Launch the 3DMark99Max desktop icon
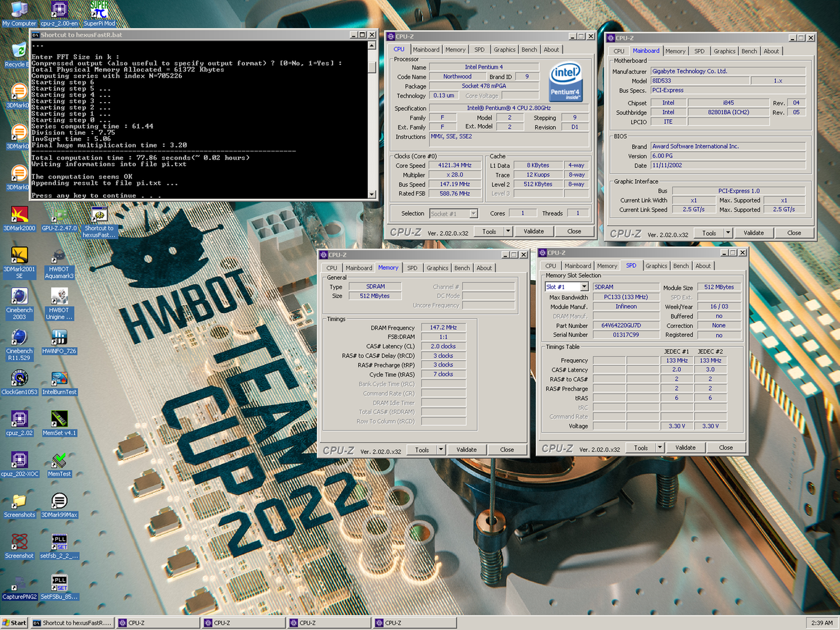Screen dimensions: 840x630 click(x=59, y=505)
